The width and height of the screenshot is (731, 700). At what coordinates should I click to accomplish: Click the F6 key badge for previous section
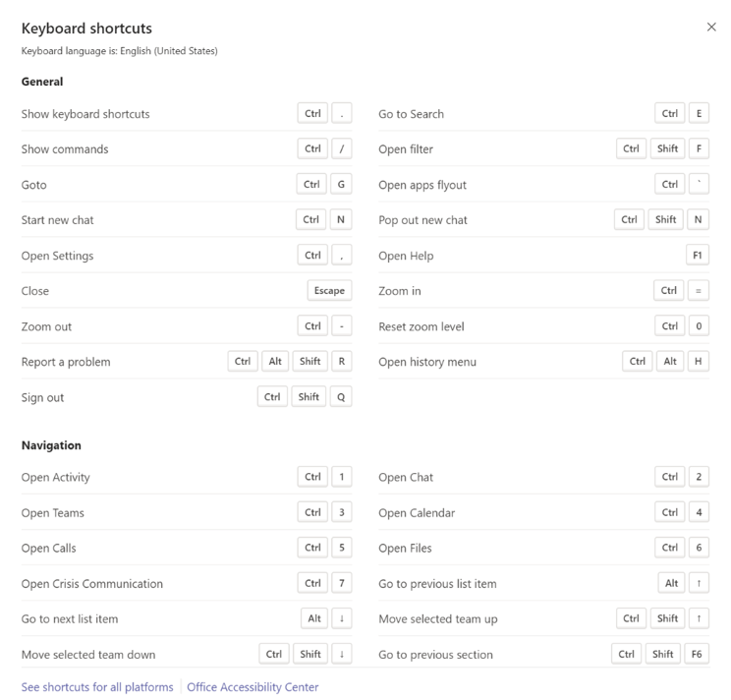[697, 654]
